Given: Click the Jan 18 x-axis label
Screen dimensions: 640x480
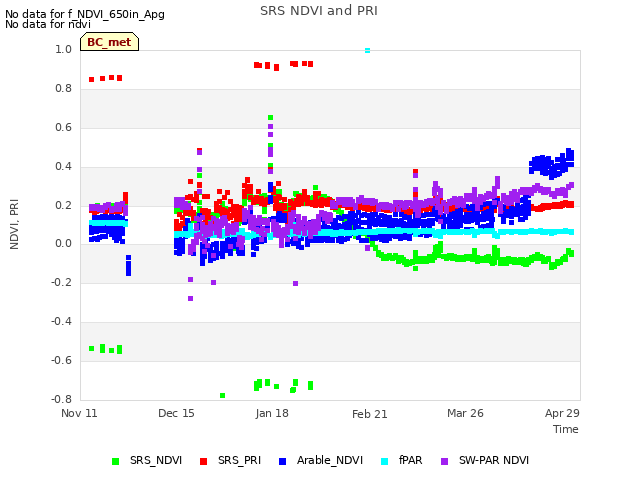Looking at the screenshot, I should coord(272,413).
